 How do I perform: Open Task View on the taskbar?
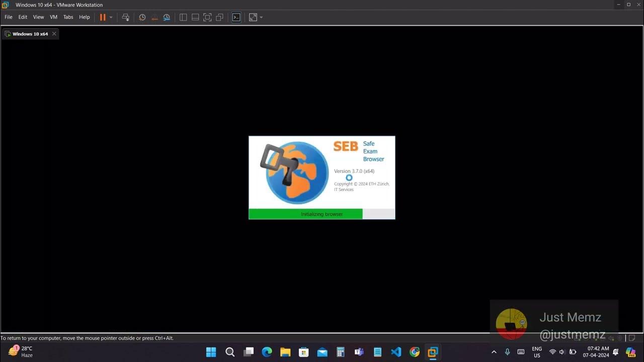[x=249, y=352]
